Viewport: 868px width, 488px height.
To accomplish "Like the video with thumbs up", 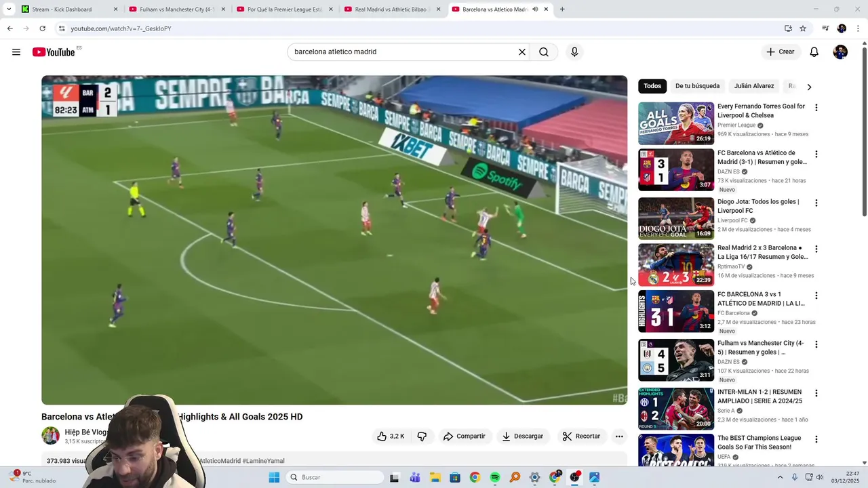I will coord(391,436).
